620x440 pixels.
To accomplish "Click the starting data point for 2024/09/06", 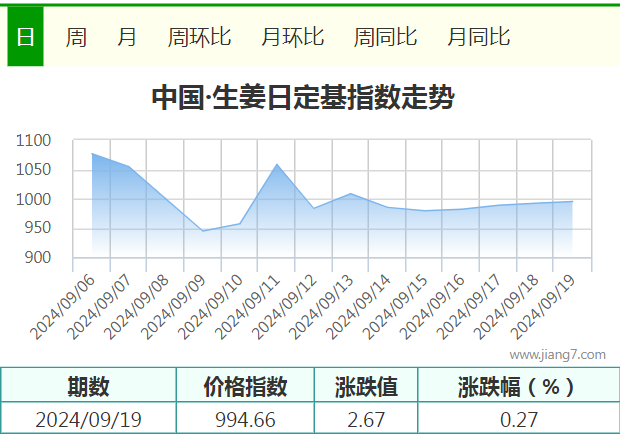I will coord(92,154).
